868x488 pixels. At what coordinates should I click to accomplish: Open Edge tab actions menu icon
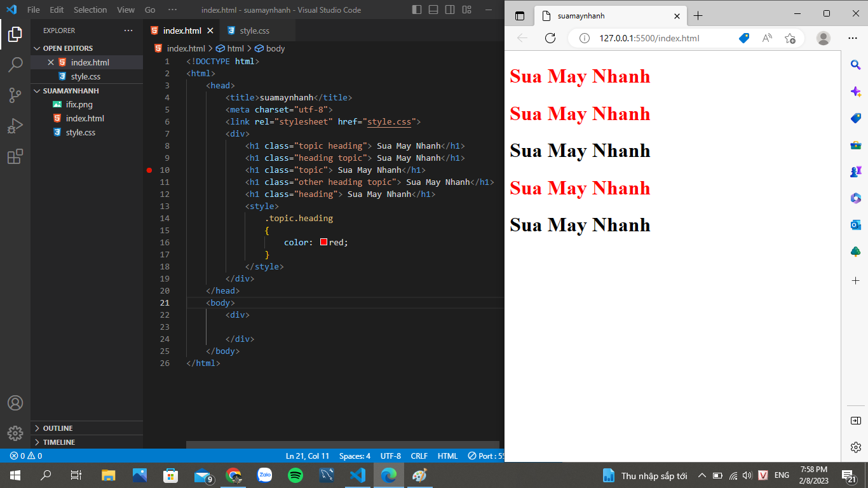tap(520, 16)
